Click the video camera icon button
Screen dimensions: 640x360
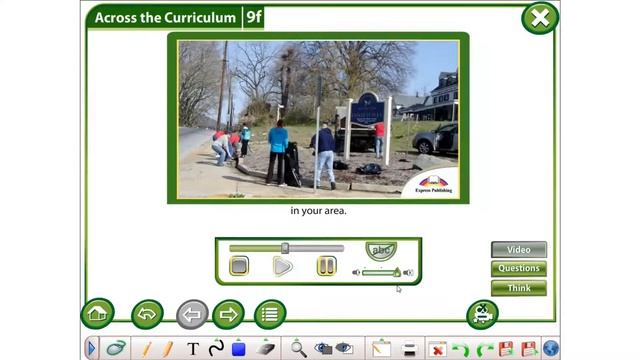482,315
